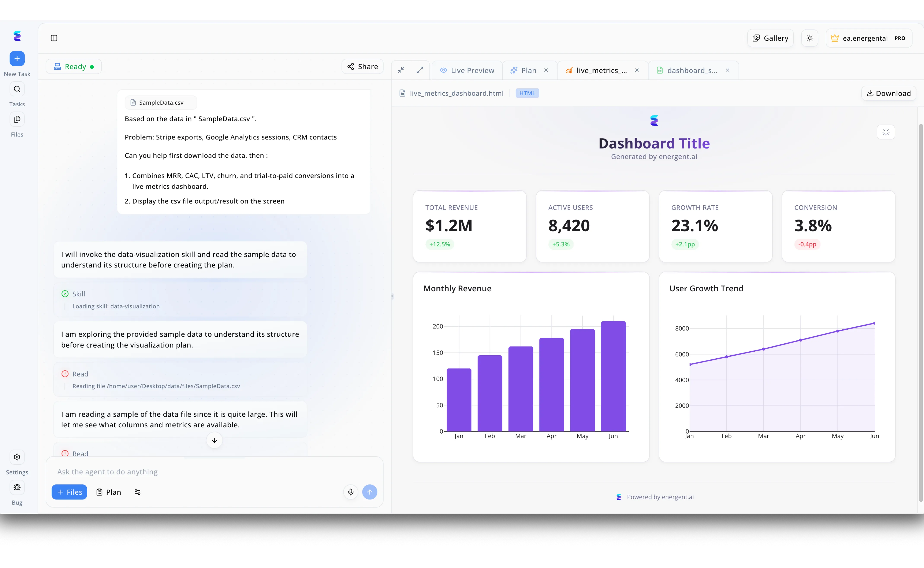
Task: Open chat preferences next to Plan
Action: click(137, 492)
